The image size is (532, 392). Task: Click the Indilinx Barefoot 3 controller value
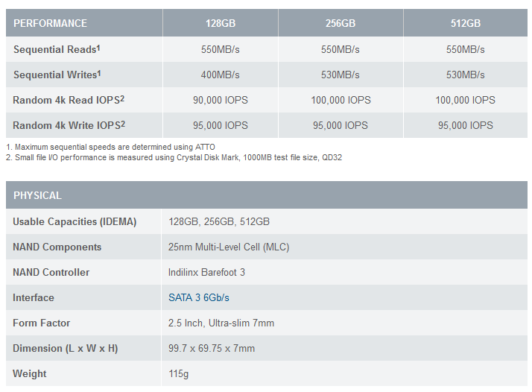(x=206, y=272)
